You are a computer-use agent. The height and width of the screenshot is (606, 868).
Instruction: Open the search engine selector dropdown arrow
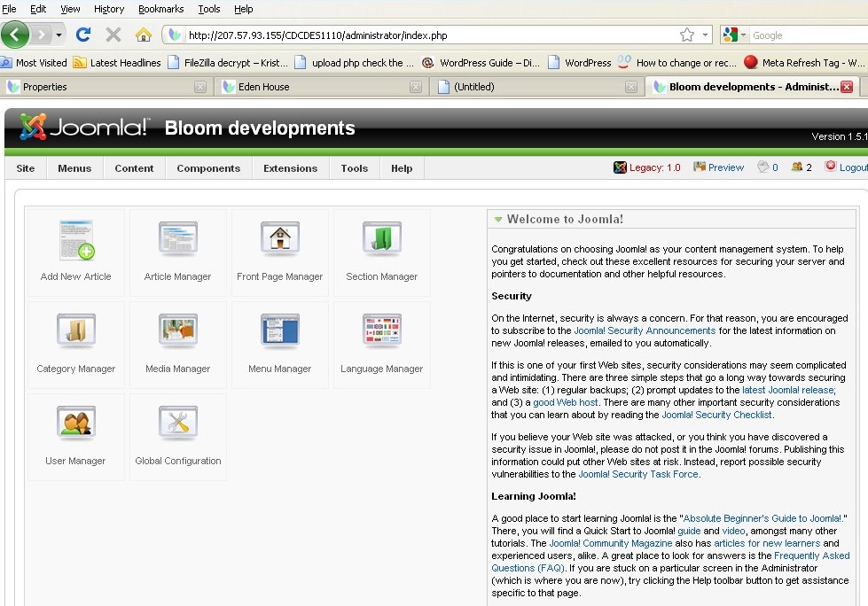(744, 35)
